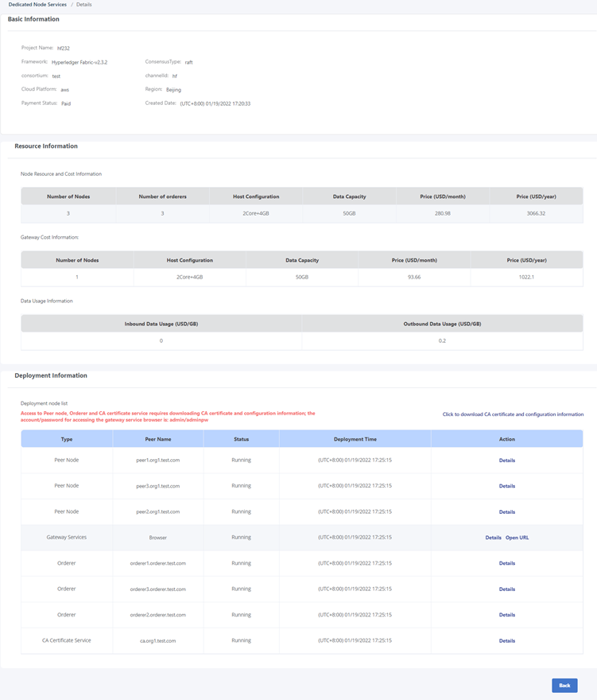Open Details for peer1.org1.test.com
Viewport: 597px width, 700px height.
tap(506, 461)
